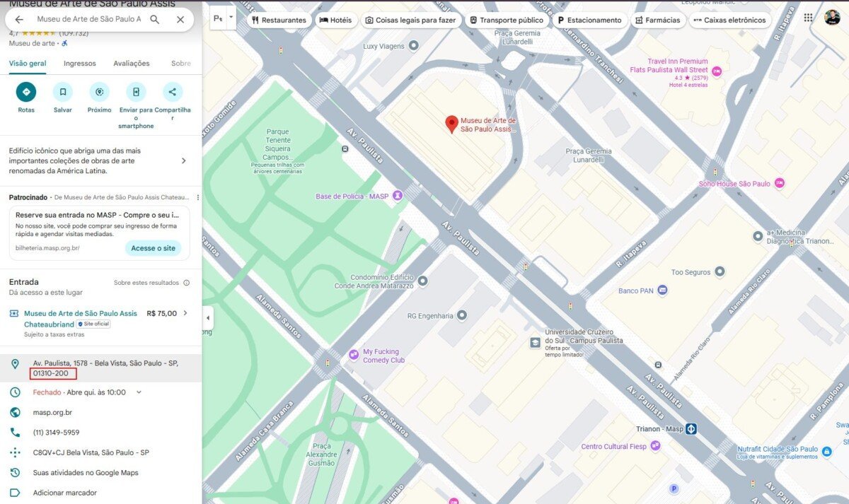Click the search magnifier icon
The height and width of the screenshot is (504, 849).
click(154, 20)
